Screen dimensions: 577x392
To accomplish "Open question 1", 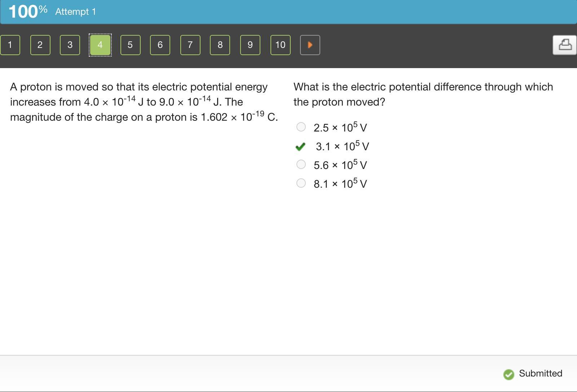I will pos(10,45).
